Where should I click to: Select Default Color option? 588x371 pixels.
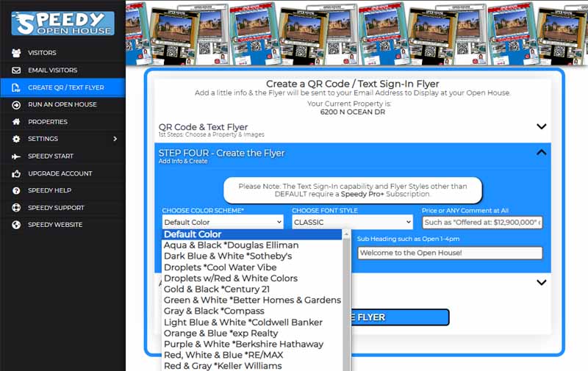[252, 234]
